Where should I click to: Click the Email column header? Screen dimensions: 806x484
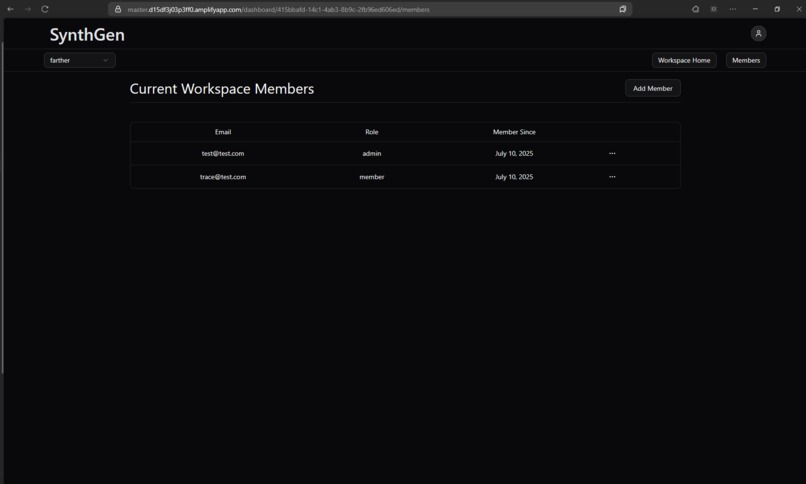pyautogui.click(x=223, y=132)
